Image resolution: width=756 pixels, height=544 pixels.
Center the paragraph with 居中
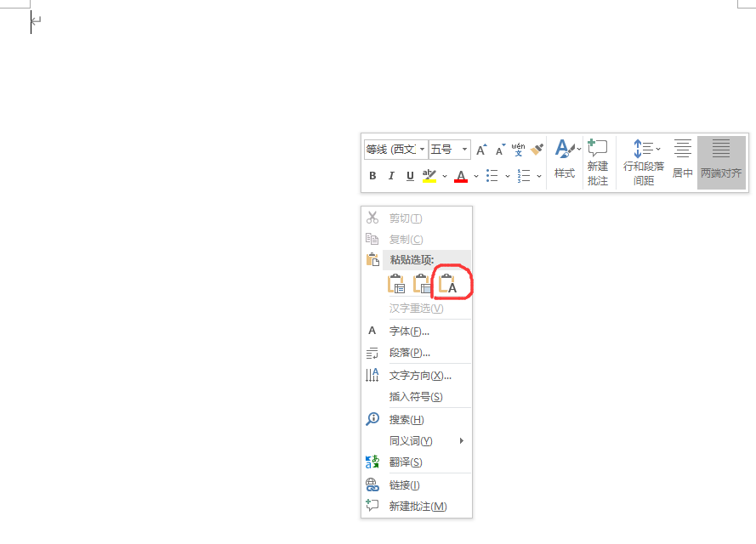682,161
